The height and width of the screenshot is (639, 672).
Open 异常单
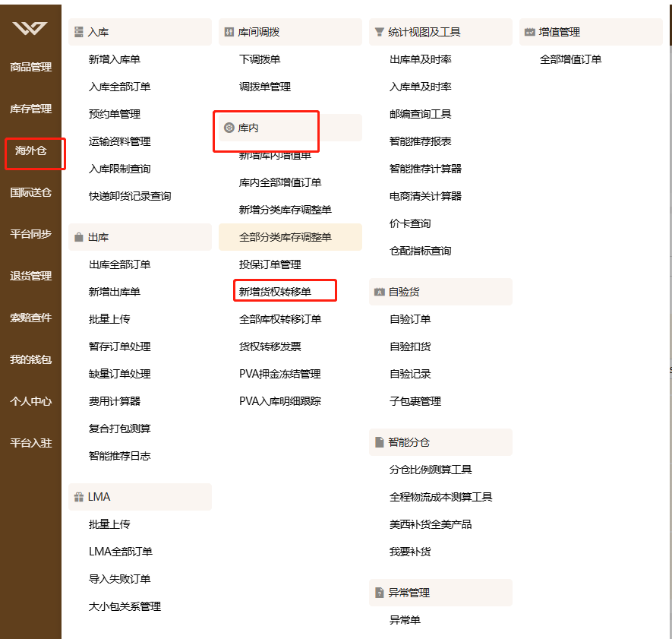405,620
